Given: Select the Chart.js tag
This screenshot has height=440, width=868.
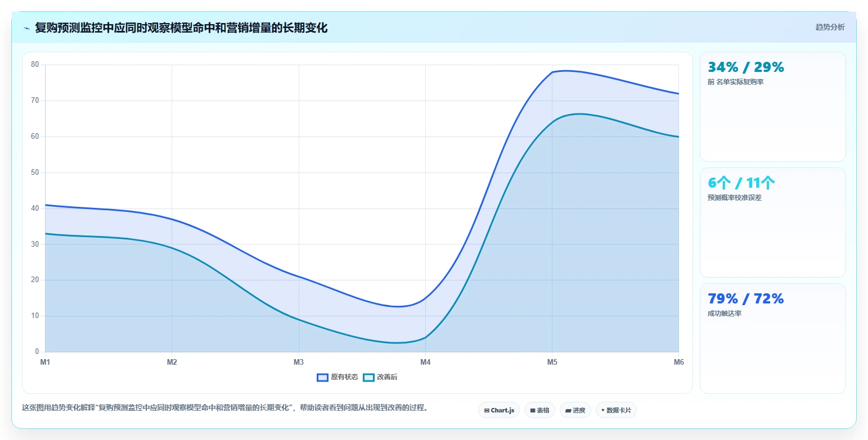Looking at the screenshot, I should click(499, 410).
